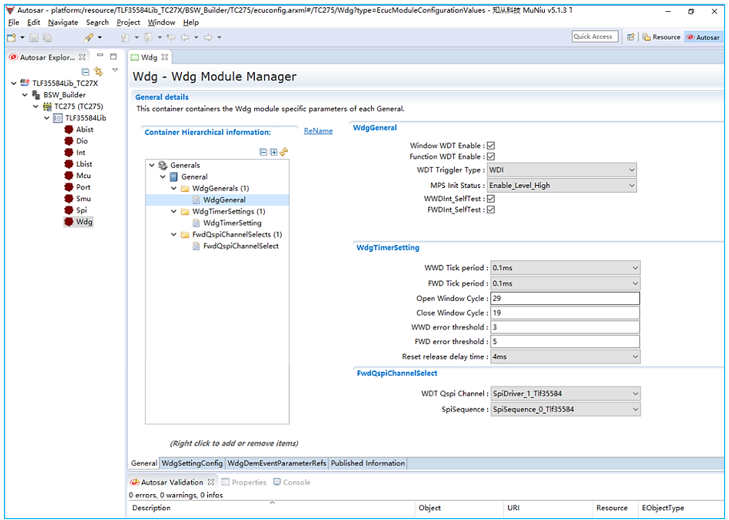Close the Autosar Explorer view tab
The height and width of the screenshot is (520, 729).
pyautogui.click(x=82, y=57)
